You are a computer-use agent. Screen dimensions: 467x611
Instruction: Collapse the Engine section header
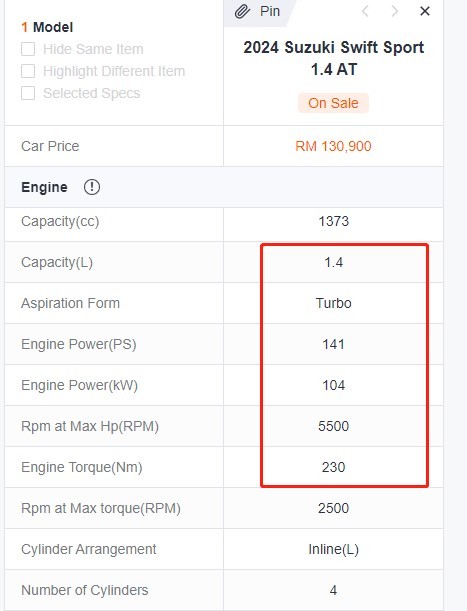224,187
